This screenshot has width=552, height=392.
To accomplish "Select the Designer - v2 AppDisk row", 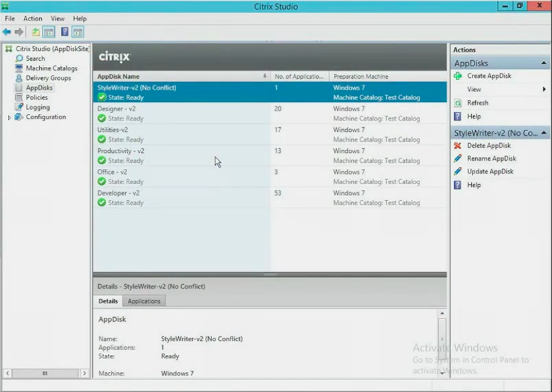I will point(270,113).
